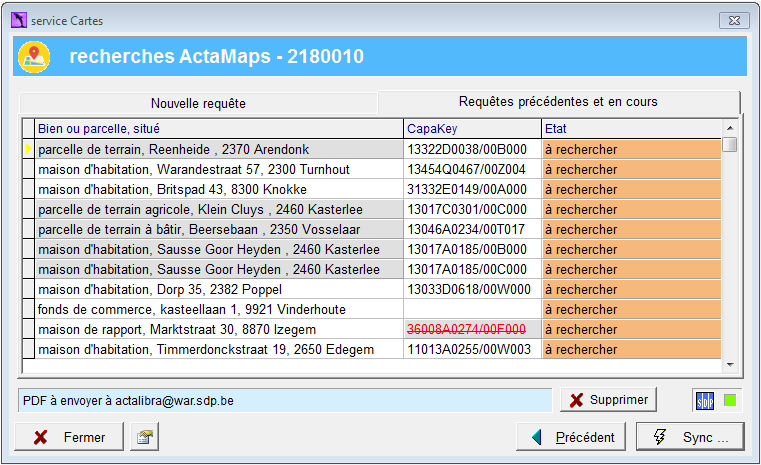
Task: Click the lightning bolt Sync icon
Action: tap(660, 436)
